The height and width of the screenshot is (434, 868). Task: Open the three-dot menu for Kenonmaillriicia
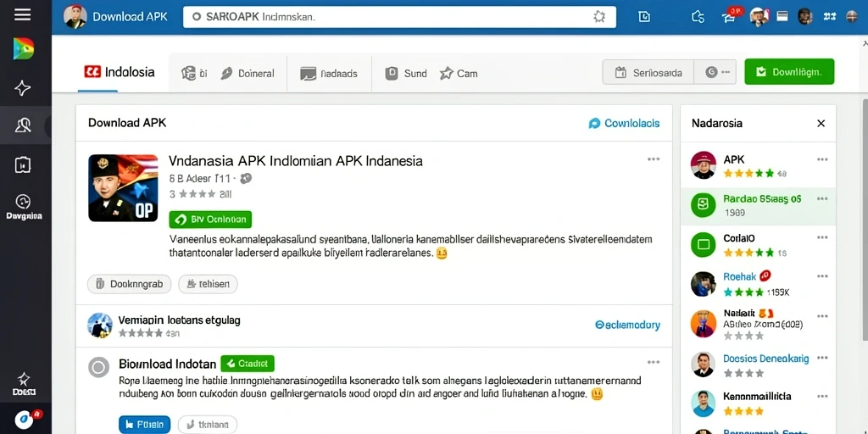coord(822,397)
